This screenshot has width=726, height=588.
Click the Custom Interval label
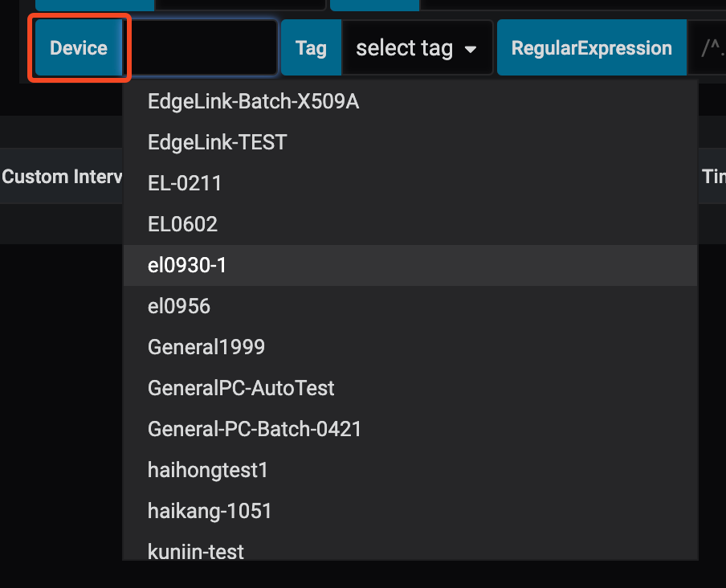point(59,176)
